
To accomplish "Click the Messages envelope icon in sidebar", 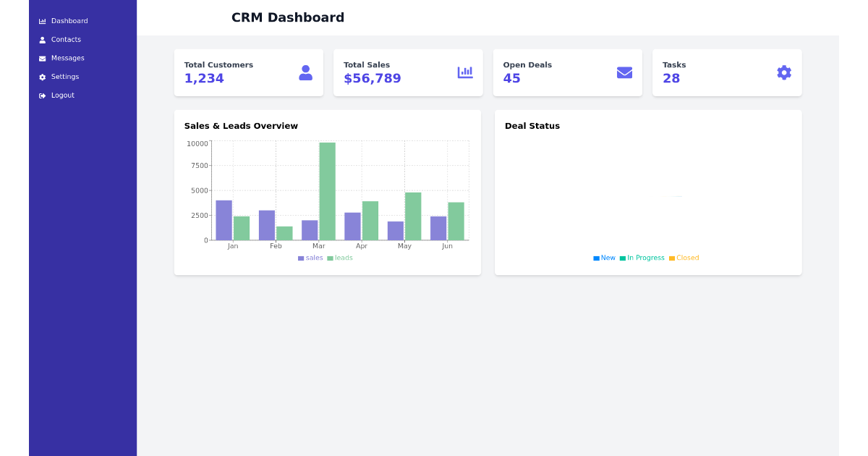I will (42, 59).
